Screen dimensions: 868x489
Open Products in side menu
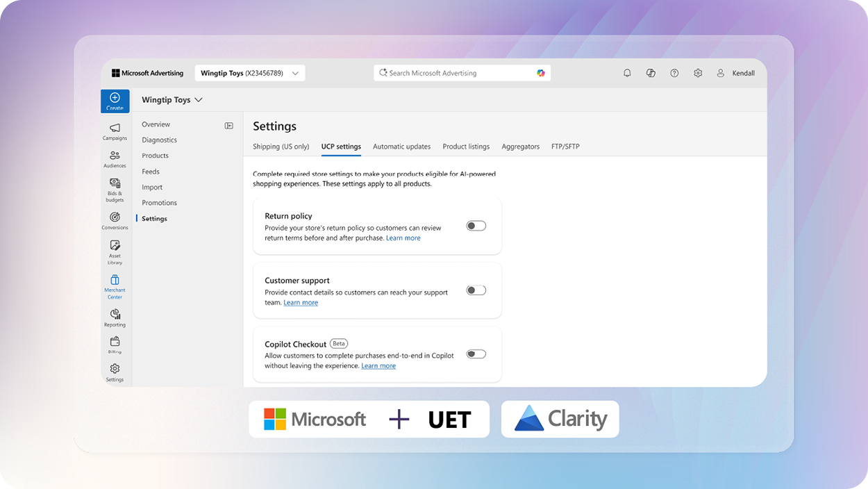point(156,156)
